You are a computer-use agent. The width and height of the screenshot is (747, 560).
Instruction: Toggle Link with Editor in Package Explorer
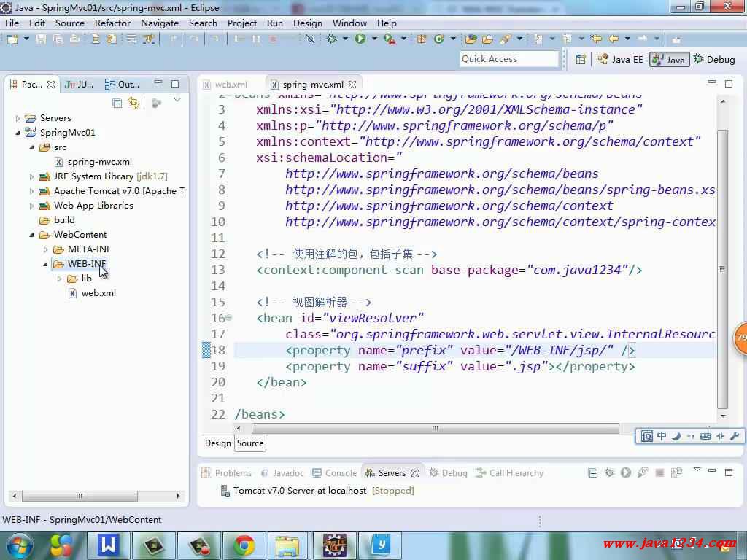pos(133,103)
